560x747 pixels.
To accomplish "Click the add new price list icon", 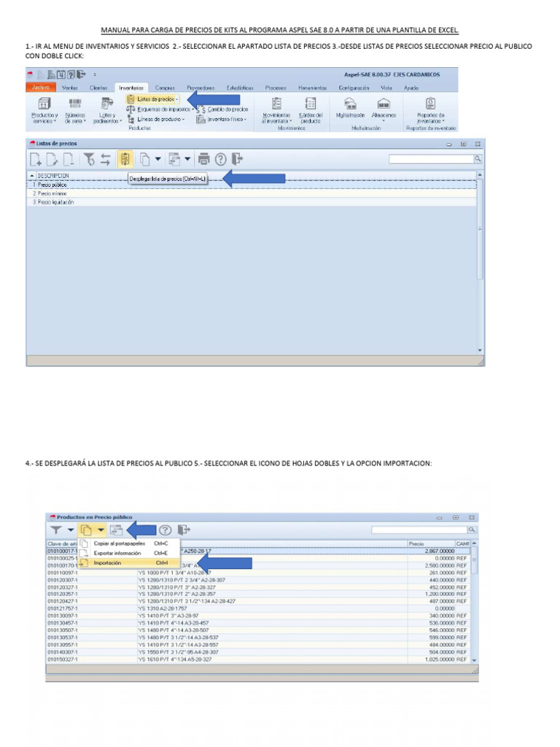I will click(x=36, y=159).
